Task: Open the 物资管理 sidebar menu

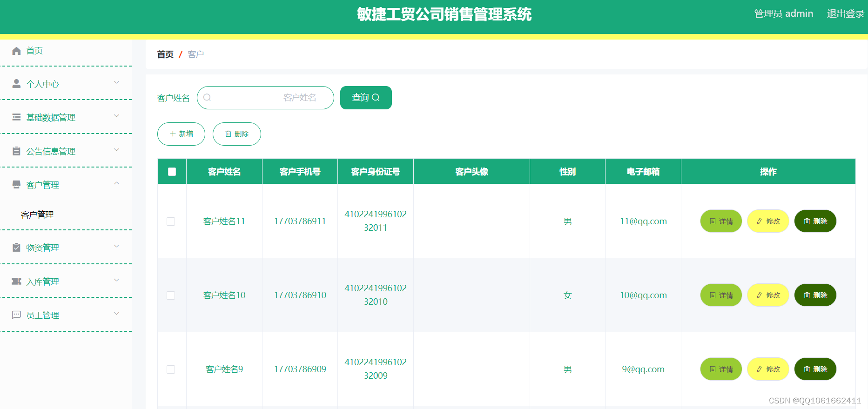Action: (66, 248)
